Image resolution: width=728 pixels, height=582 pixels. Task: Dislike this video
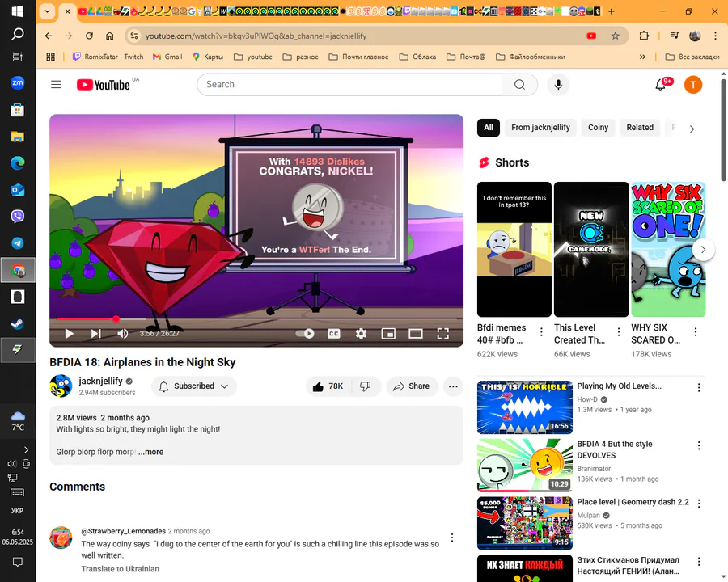[366, 386]
